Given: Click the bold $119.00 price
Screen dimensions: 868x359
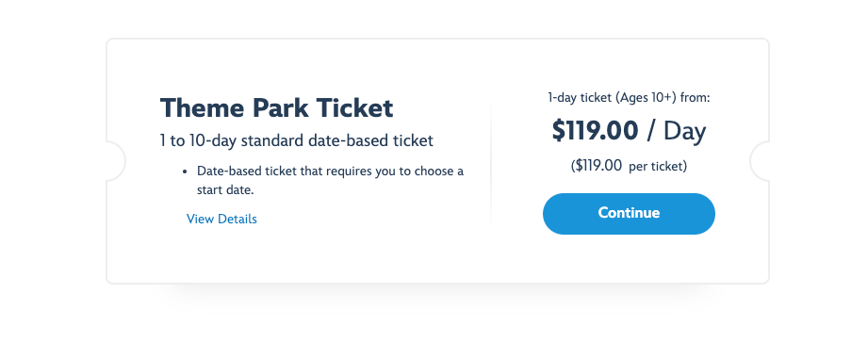Looking at the screenshot, I should (595, 131).
